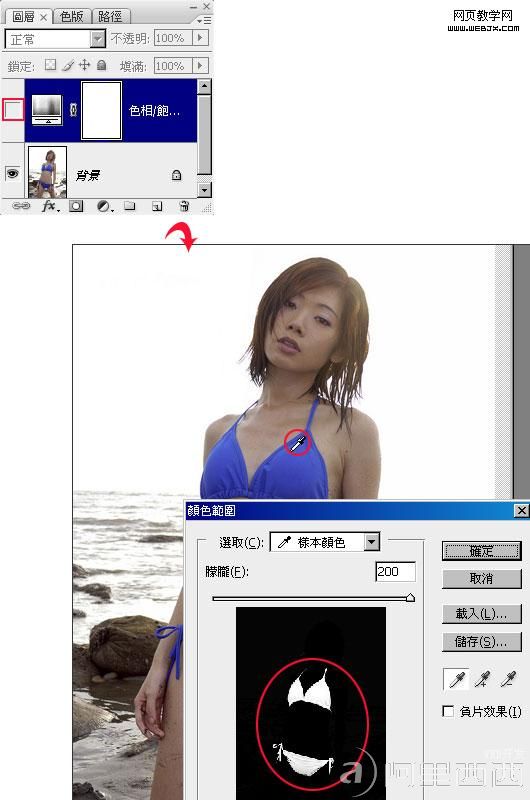The width and height of the screenshot is (530, 800).
Task: Select the add to sample eyedropper
Action: tap(482, 679)
